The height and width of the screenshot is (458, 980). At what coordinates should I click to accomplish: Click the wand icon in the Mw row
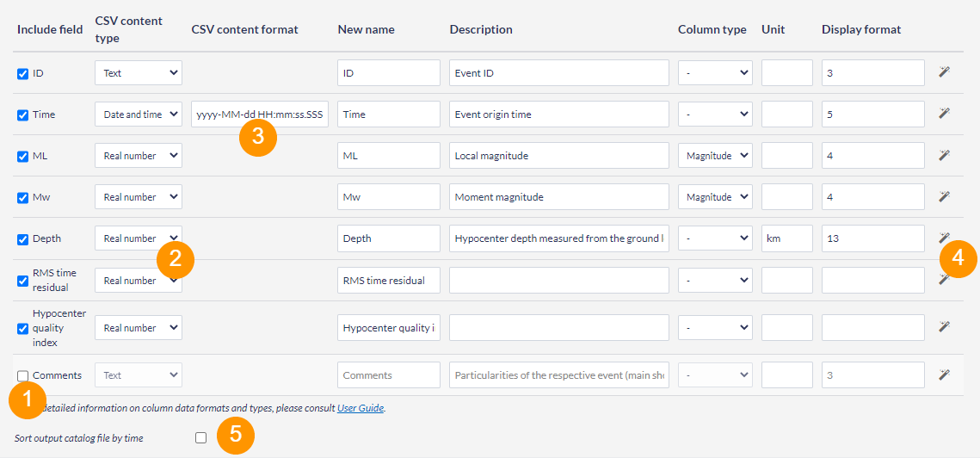944,196
